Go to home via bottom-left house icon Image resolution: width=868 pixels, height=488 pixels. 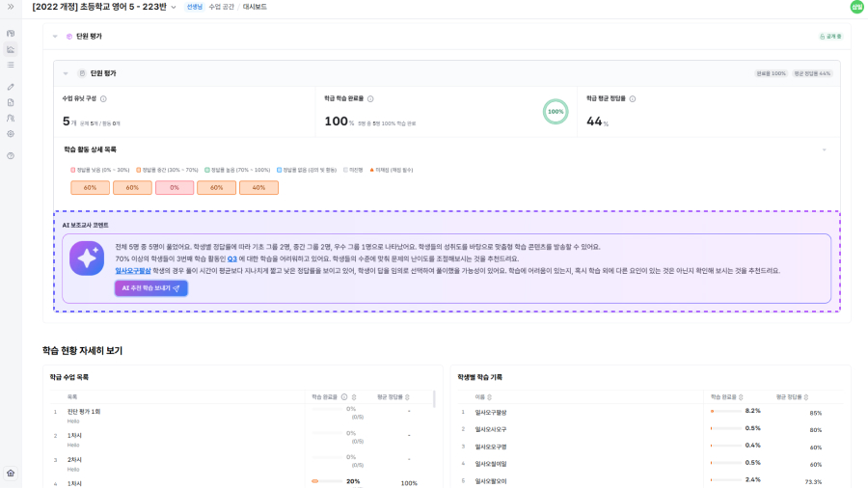point(11,473)
